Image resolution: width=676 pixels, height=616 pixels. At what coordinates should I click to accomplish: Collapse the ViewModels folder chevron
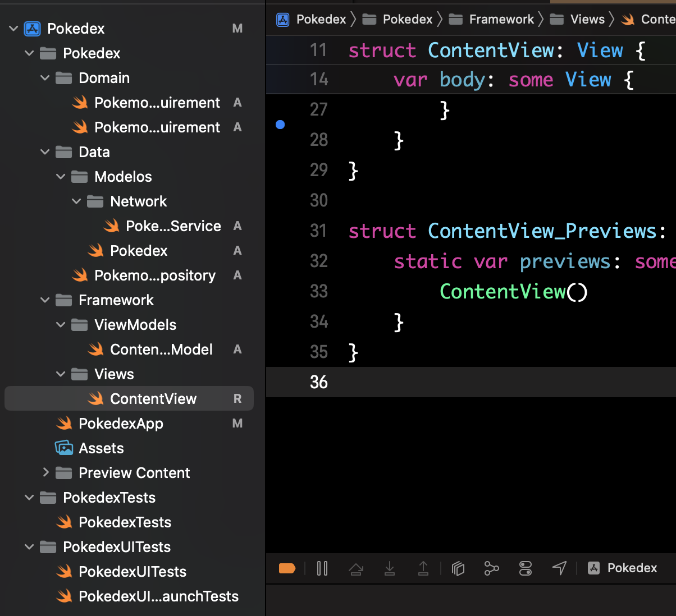click(61, 325)
